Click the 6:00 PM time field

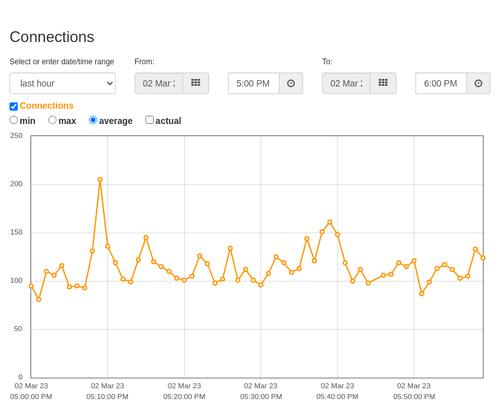click(441, 83)
